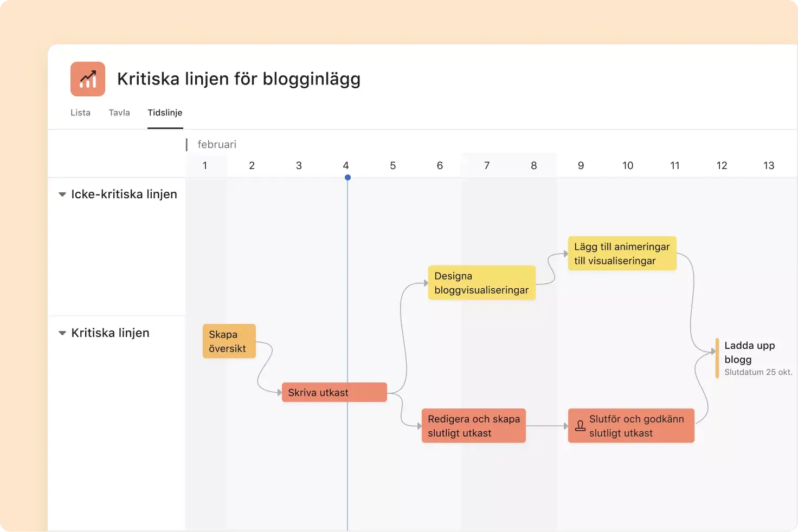Select the Slutför och godkänn slutligt utkast task
Viewport: 798px width, 532px height.
[x=631, y=426]
